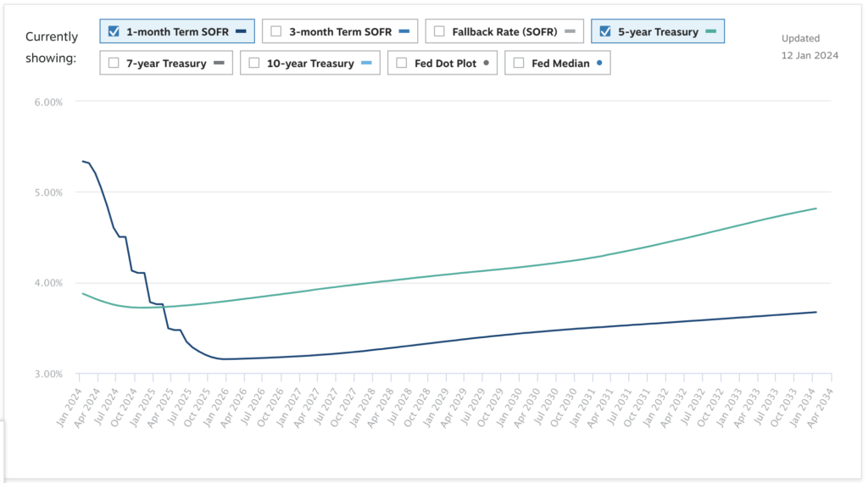
Task: Click the 10-year Treasury light blue dash
Action: [x=366, y=63]
